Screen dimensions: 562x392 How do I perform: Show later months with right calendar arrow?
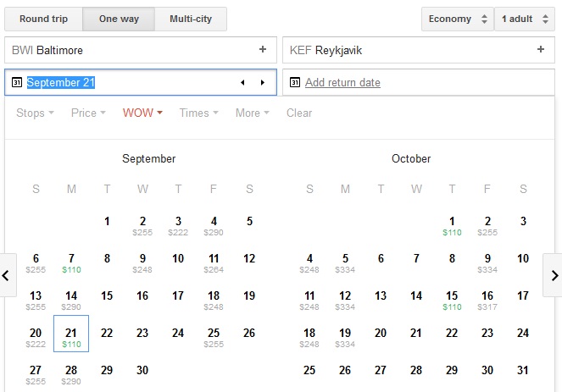point(554,275)
